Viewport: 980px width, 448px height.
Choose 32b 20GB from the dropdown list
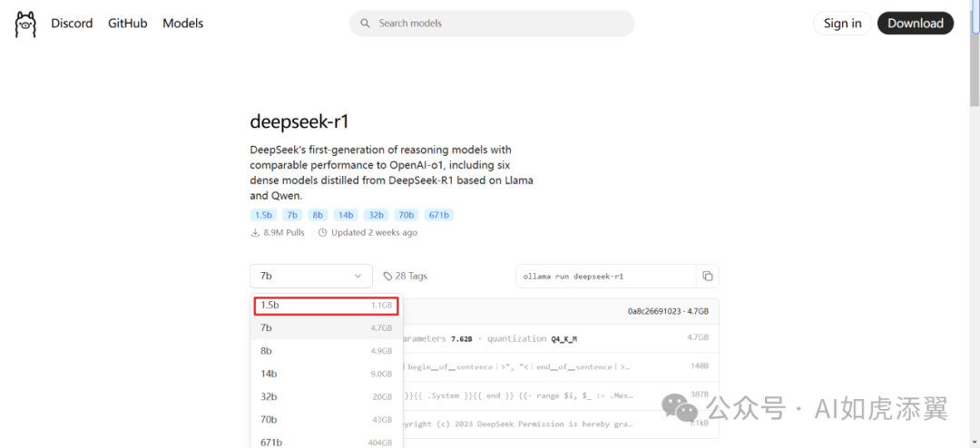point(327,396)
